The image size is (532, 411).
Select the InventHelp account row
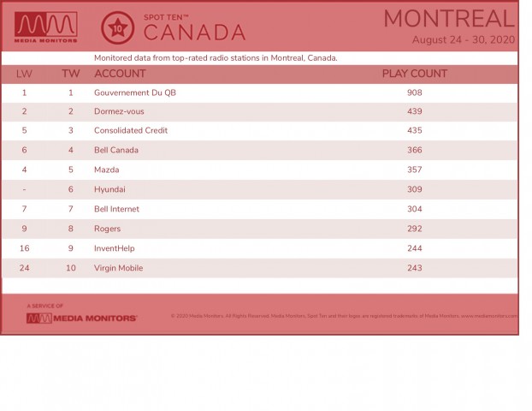(x=259, y=248)
